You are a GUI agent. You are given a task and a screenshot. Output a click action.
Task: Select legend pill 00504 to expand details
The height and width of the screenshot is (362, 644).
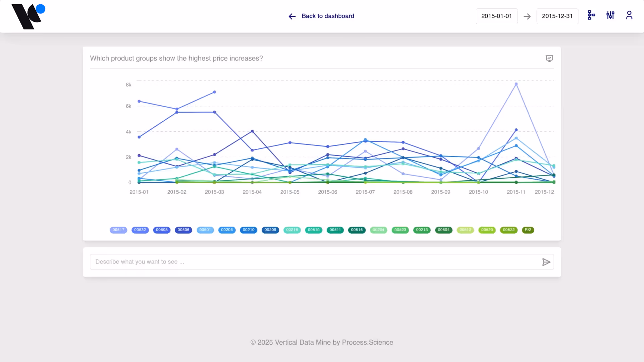coord(443,230)
